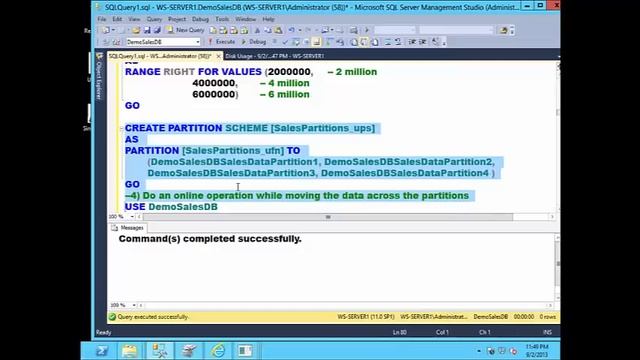
Task: Click Comment out selected lines icon
Action: pyautogui.click(x=387, y=42)
